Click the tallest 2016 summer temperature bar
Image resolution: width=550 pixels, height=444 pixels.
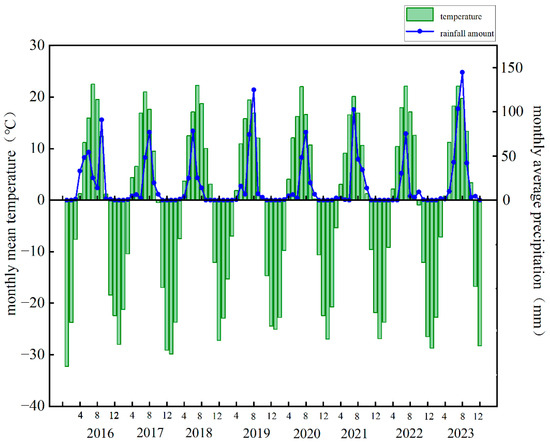click(x=93, y=142)
